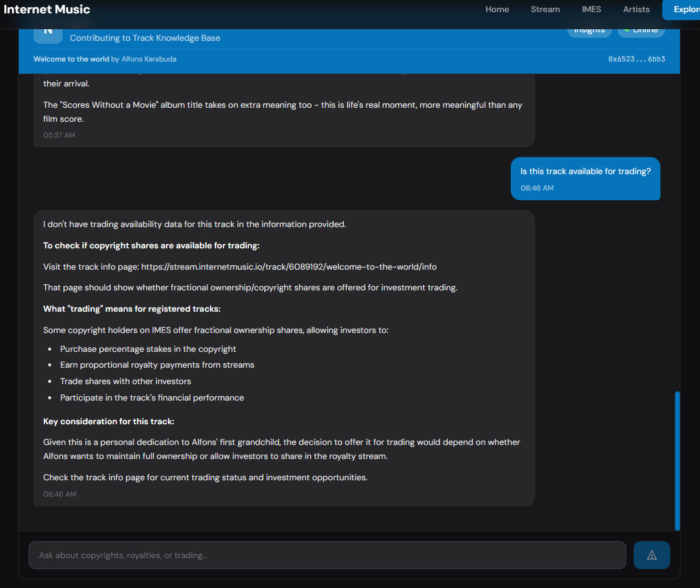This screenshot has width=700, height=588.
Task: Click the green Online status indicator
Action: pyautogui.click(x=641, y=31)
